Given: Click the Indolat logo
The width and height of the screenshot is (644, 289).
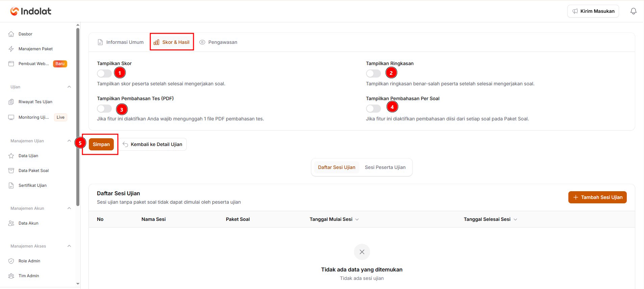Looking at the screenshot, I should (31, 11).
